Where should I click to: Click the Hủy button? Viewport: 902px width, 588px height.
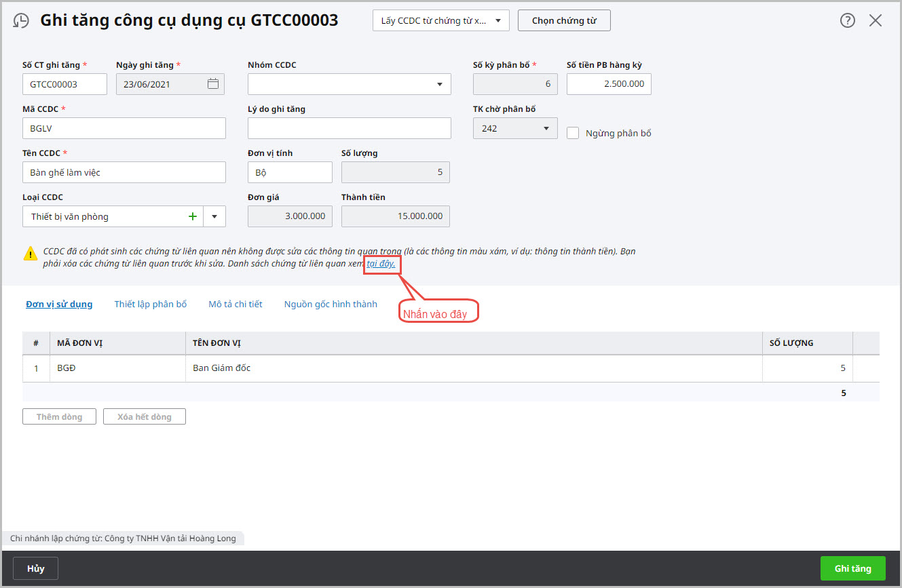point(36,568)
